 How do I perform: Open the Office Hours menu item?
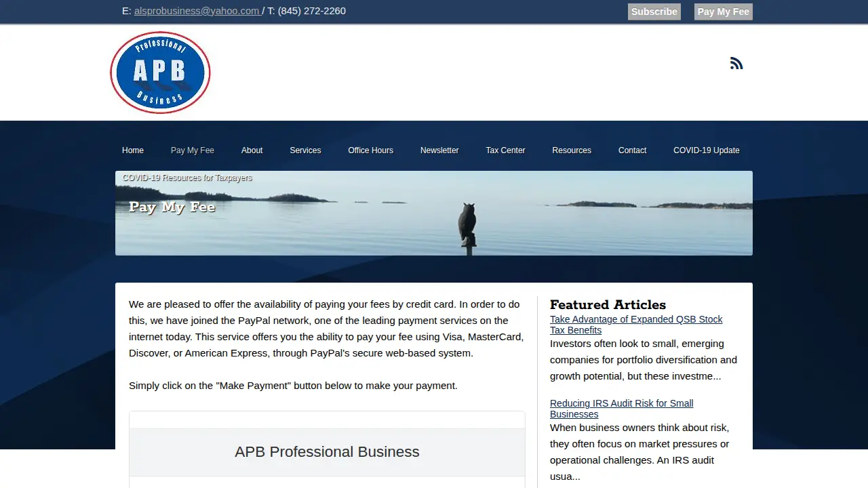click(x=371, y=150)
